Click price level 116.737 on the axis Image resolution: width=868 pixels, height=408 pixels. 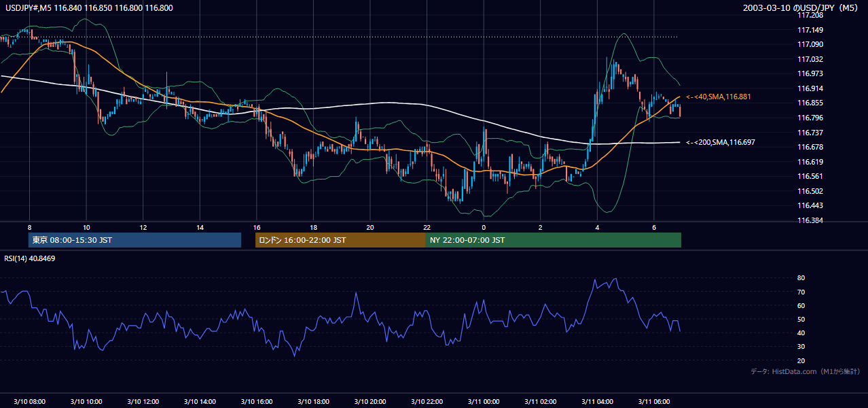tap(810, 133)
